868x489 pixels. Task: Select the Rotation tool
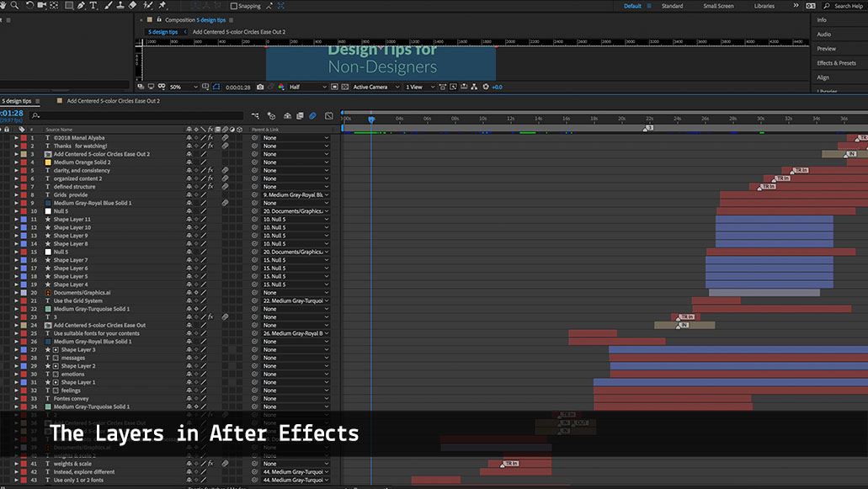(x=29, y=6)
